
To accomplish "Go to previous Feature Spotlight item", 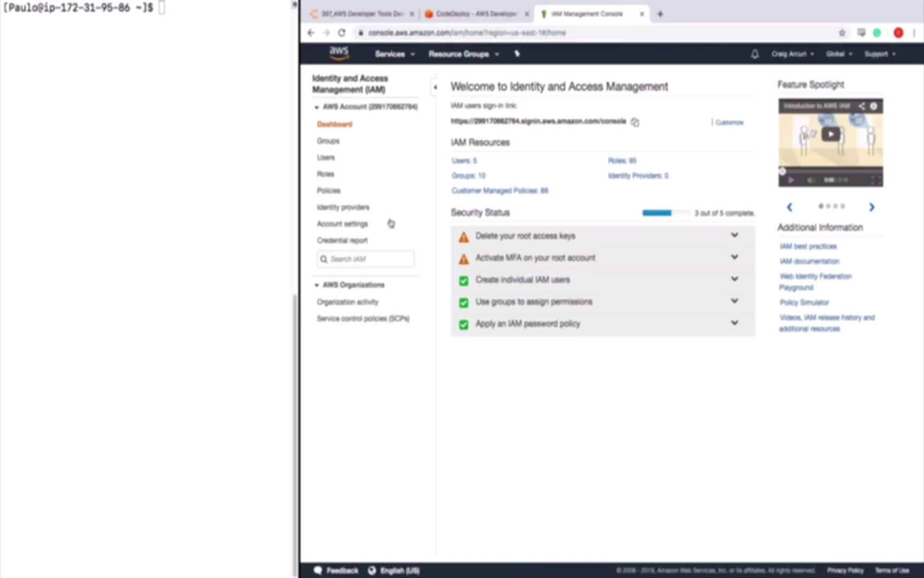I will click(789, 207).
